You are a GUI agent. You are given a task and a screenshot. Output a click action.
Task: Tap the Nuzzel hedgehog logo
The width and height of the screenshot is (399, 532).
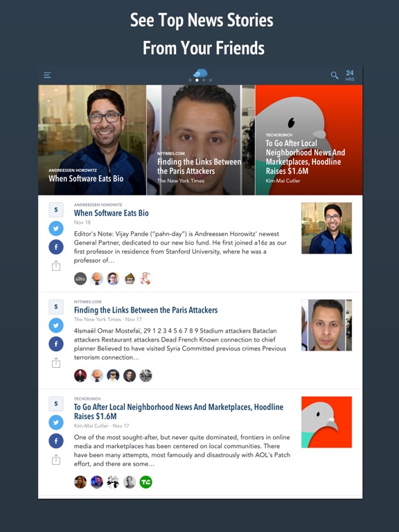tap(200, 73)
